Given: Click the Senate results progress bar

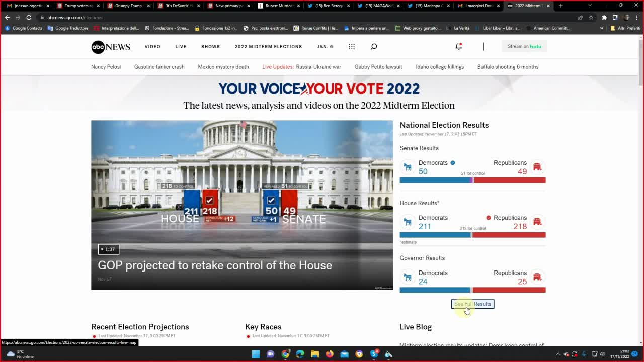Looking at the screenshot, I should pos(472,180).
